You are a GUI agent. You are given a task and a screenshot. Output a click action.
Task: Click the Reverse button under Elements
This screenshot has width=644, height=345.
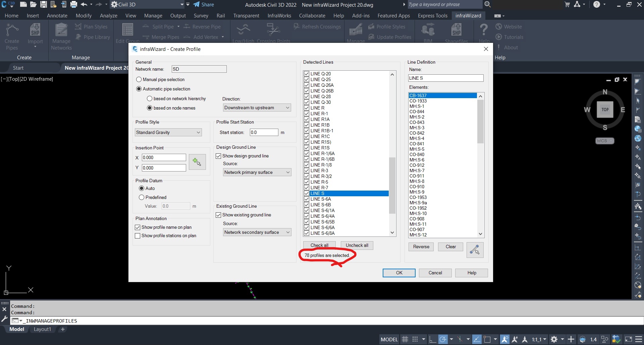[x=421, y=247]
